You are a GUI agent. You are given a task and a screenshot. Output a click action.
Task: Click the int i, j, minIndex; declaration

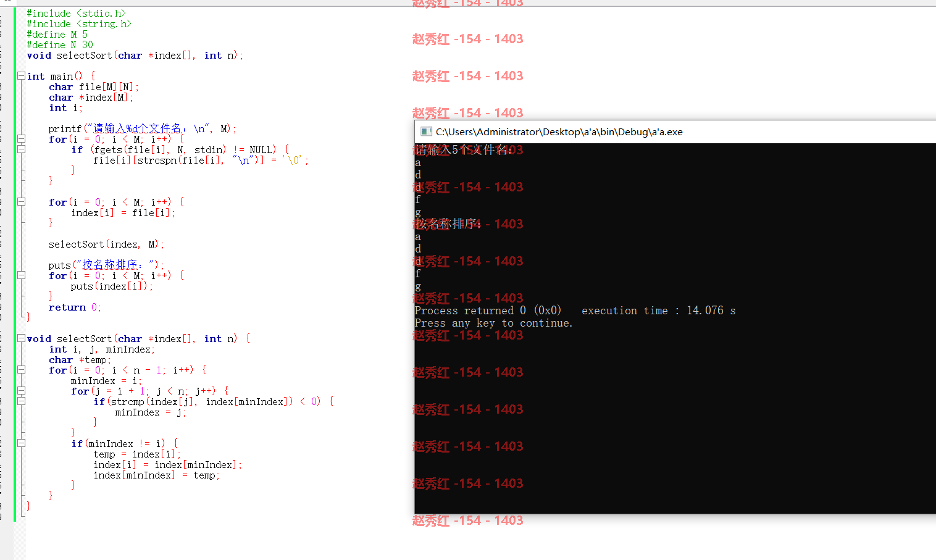click(102, 349)
